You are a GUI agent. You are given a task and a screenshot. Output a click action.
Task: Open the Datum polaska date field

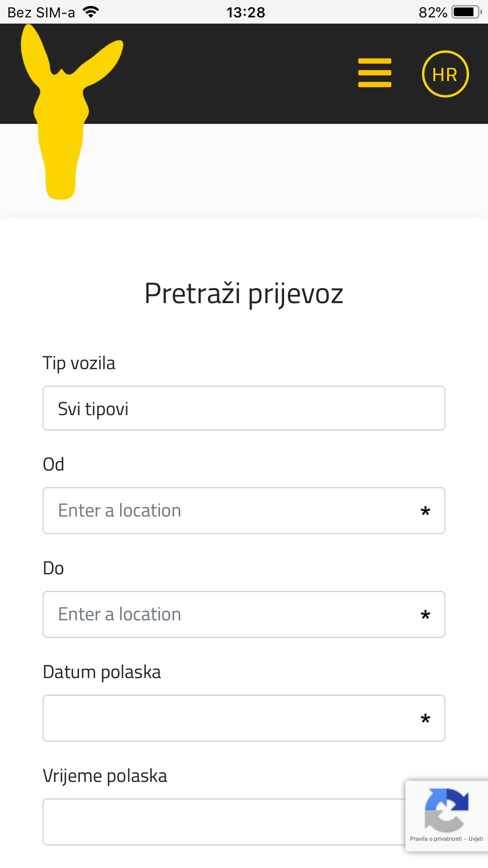229,718
